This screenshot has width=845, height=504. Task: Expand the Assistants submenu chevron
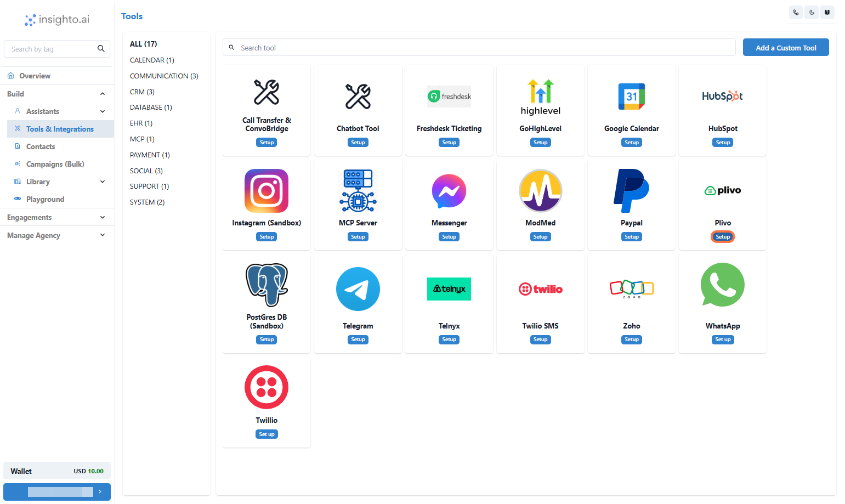click(103, 111)
